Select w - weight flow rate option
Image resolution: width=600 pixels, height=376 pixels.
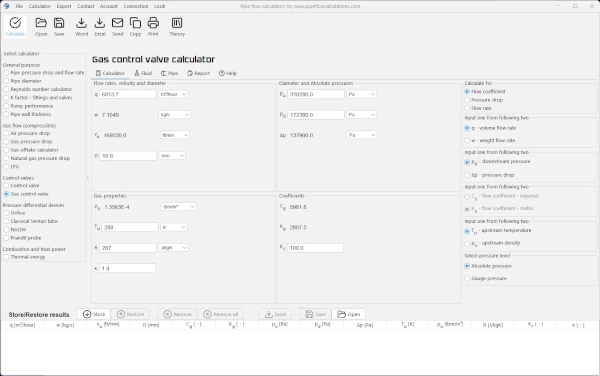490,140
